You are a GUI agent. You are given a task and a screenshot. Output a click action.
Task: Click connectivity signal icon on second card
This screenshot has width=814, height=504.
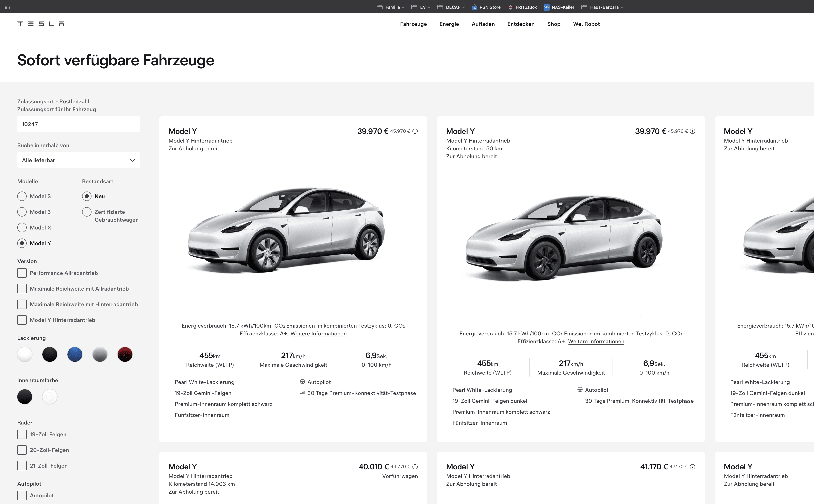point(580,401)
